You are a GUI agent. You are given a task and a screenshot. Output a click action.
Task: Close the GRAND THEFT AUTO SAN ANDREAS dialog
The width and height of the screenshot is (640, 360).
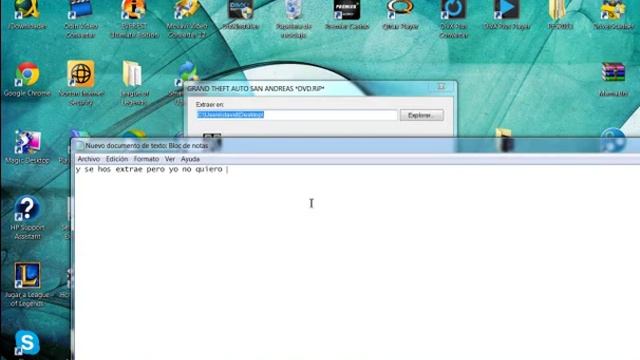[441, 87]
